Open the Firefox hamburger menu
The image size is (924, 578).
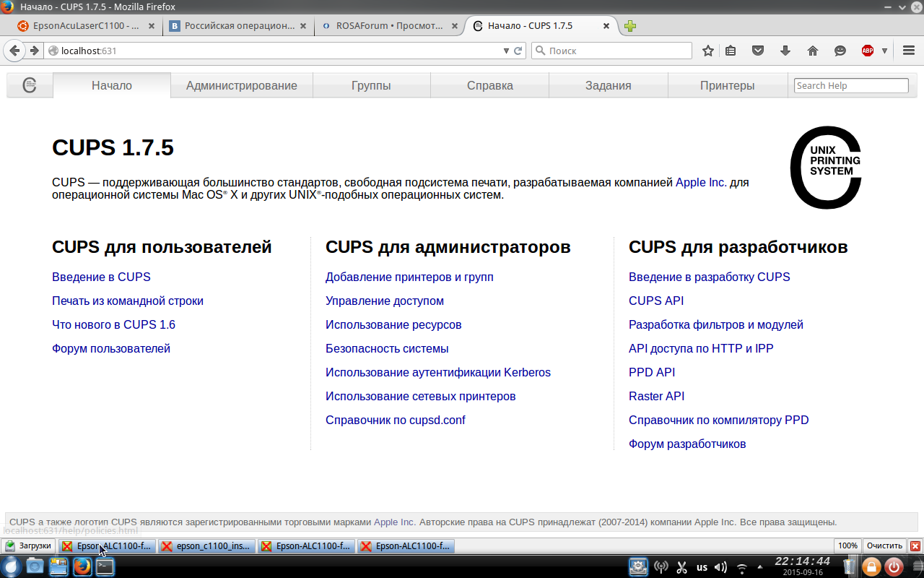click(x=909, y=51)
